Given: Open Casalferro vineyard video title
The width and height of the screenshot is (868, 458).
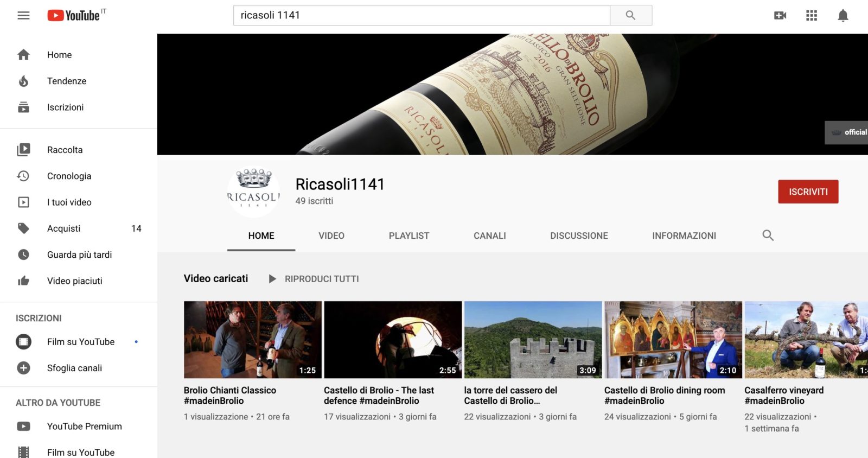Looking at the screenshot, I should click(784, 396).
